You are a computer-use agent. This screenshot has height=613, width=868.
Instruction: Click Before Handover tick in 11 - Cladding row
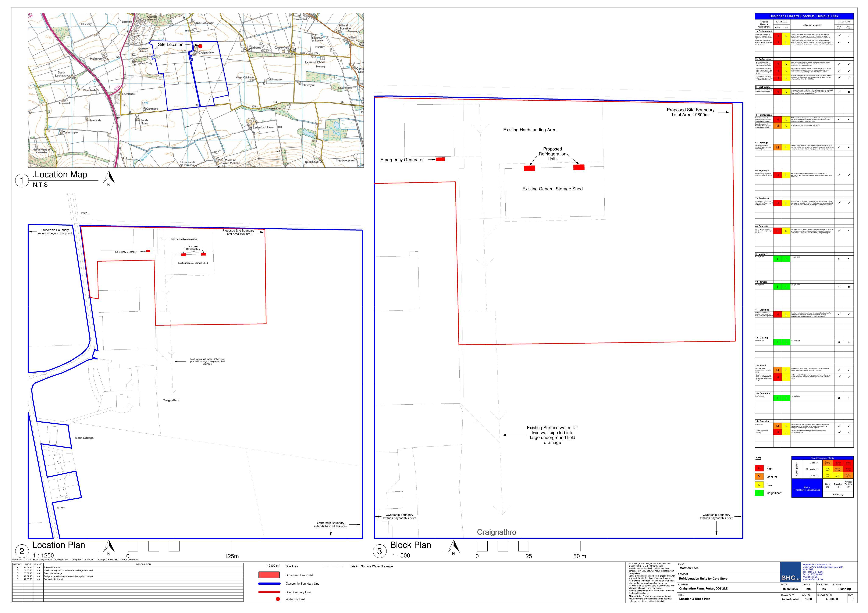point(839,314)
